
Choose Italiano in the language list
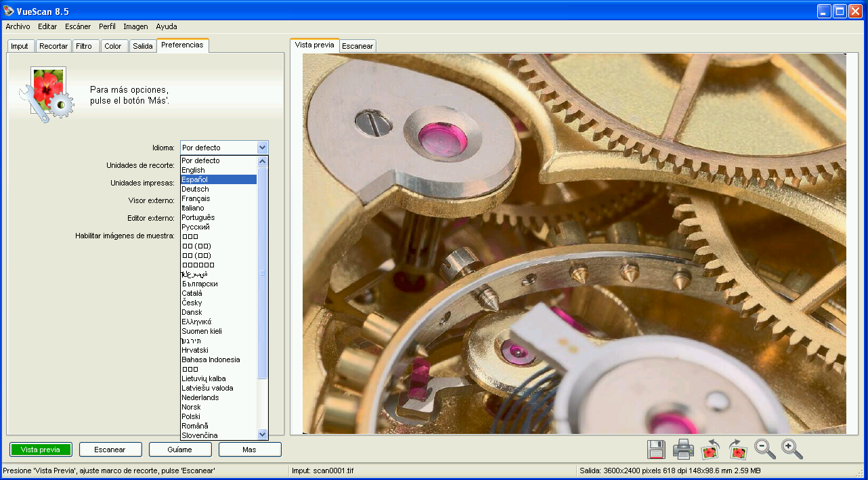click(219, 208)
